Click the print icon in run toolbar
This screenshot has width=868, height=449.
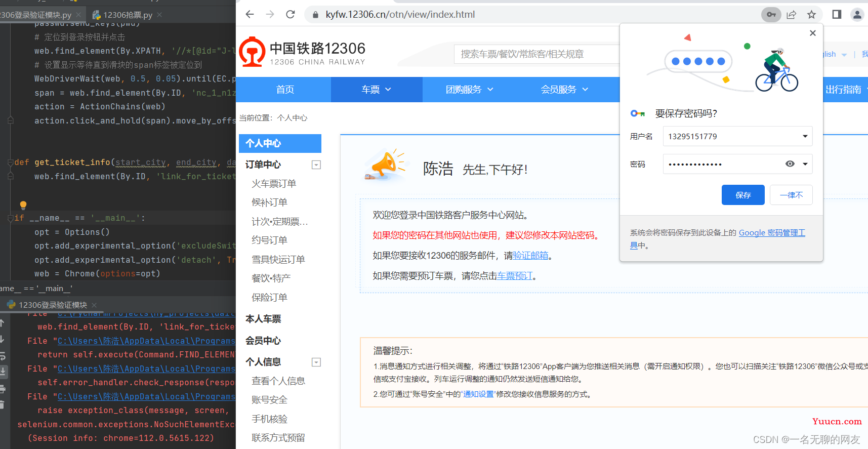point(2,389)
